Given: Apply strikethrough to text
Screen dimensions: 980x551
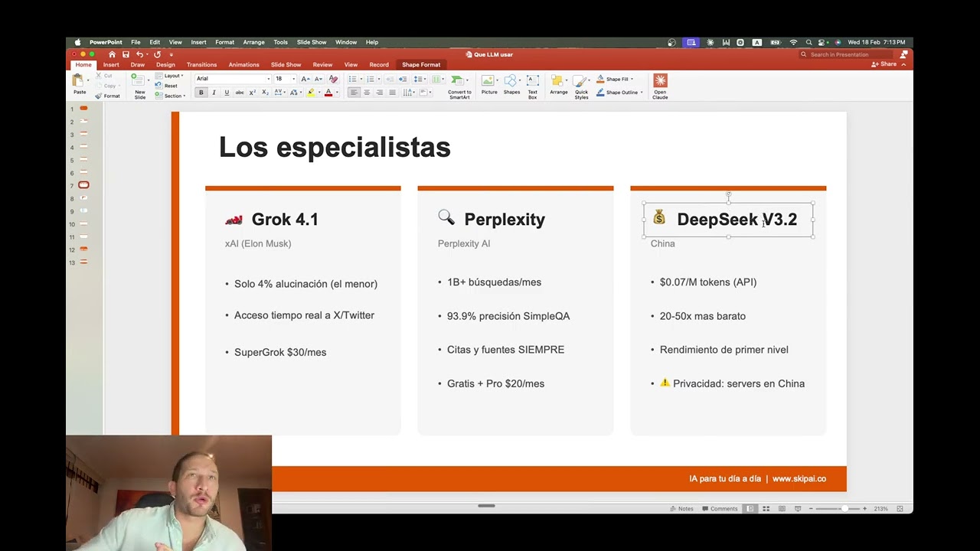Looking at the screenshot, I should point(240,93).
